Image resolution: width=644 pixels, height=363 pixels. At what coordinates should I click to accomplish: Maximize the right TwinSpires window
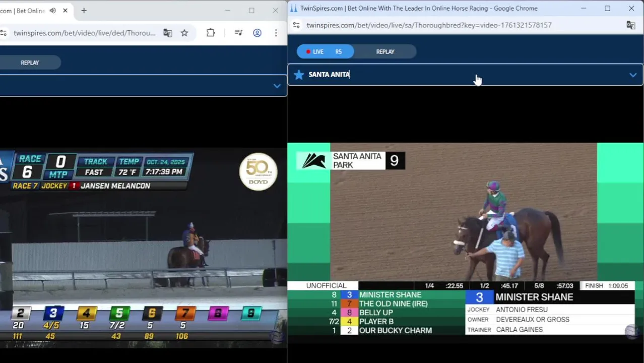(608, 8)
